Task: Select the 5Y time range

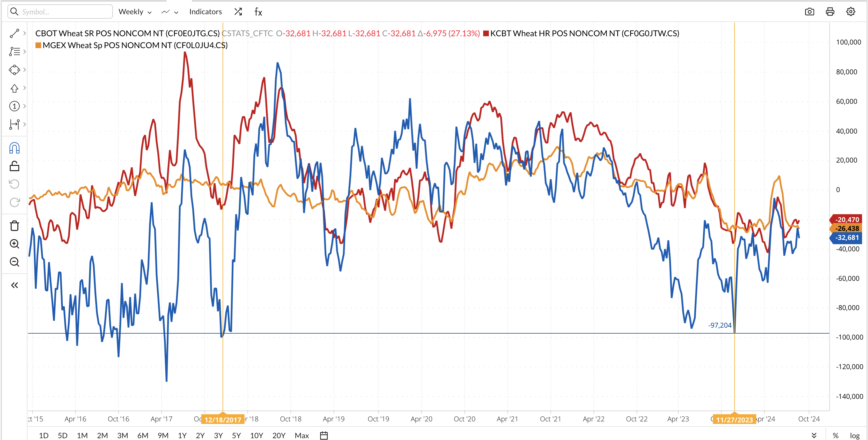Action: (236, 435)
